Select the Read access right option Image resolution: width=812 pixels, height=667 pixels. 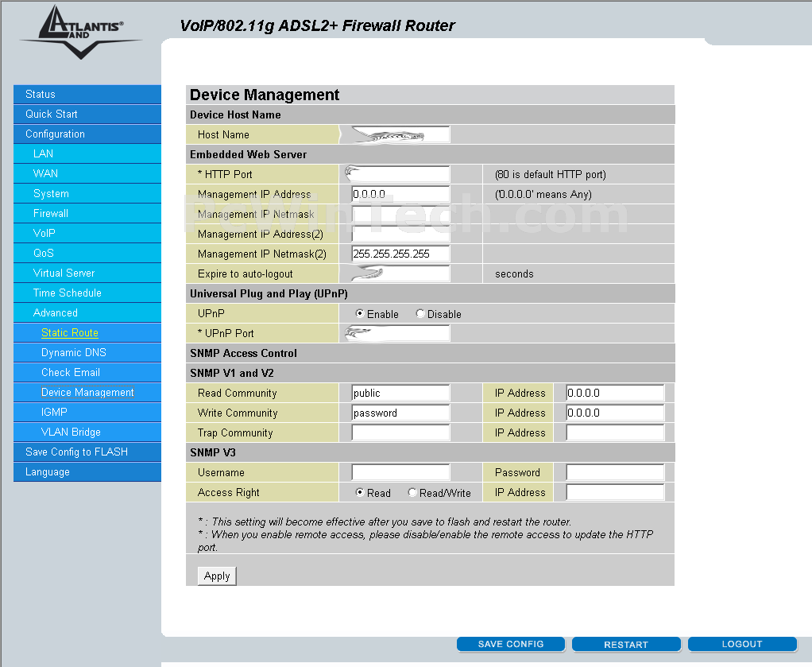point(360,493)
